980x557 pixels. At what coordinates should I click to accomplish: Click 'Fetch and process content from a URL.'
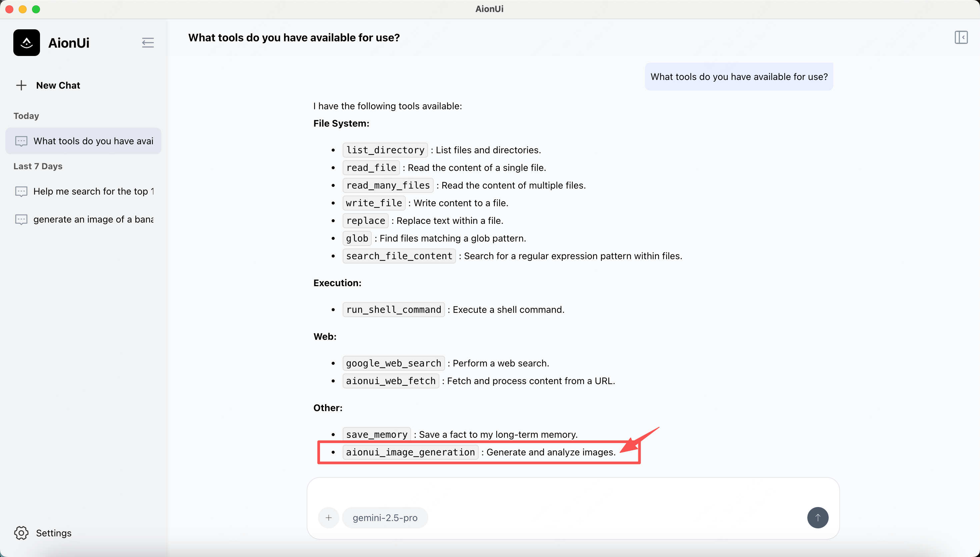click(531, 381)
